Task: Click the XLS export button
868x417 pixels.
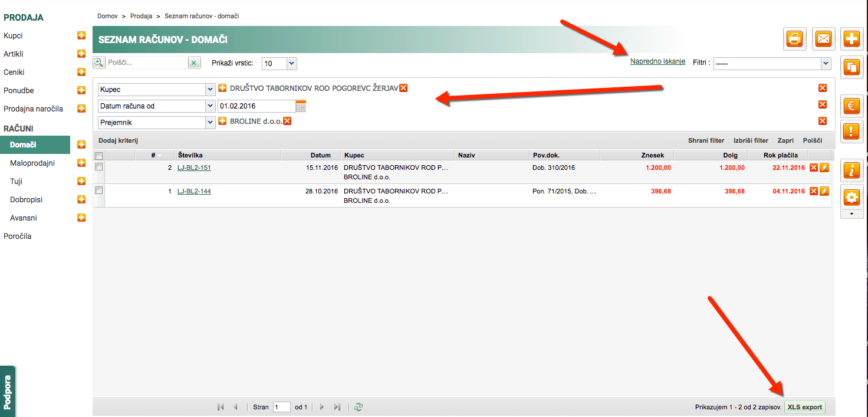Action: 805,407
